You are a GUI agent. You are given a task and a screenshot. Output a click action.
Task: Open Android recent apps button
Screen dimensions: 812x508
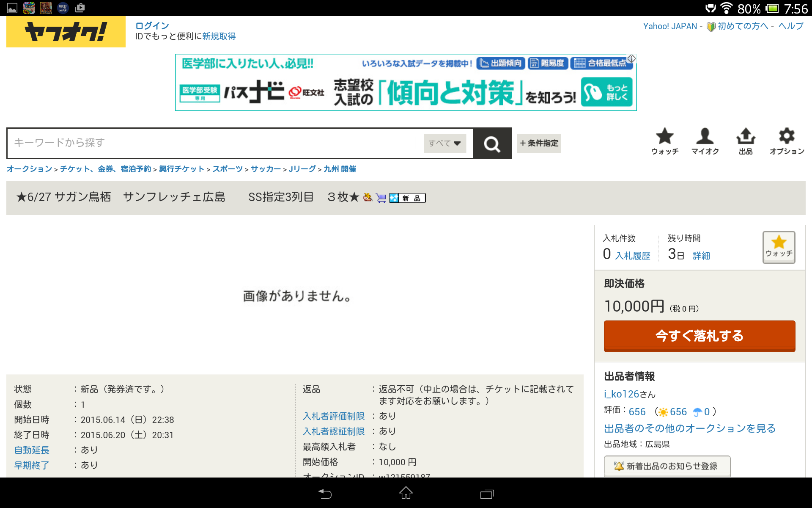(x=487, y=493)
